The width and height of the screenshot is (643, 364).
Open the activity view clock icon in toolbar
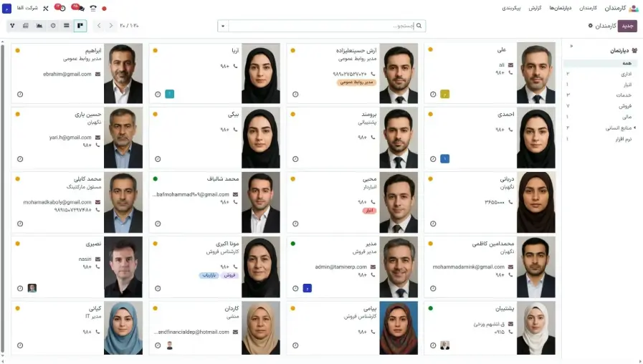tap(53, 25)
